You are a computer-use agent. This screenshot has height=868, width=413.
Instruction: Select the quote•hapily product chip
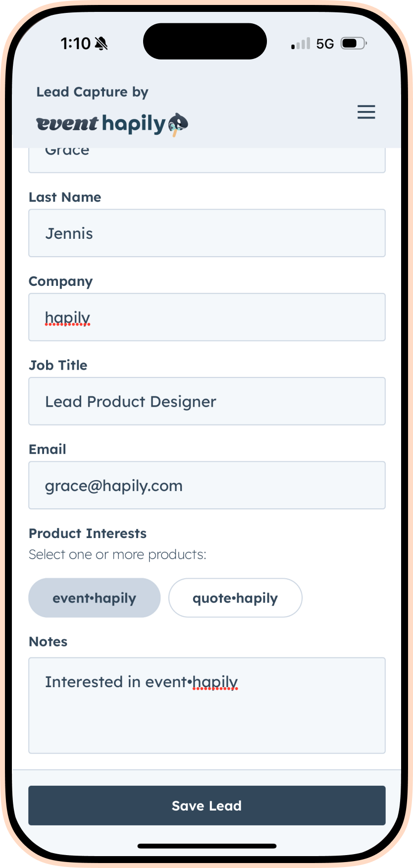pyautogui.click(x=235, y=597)
